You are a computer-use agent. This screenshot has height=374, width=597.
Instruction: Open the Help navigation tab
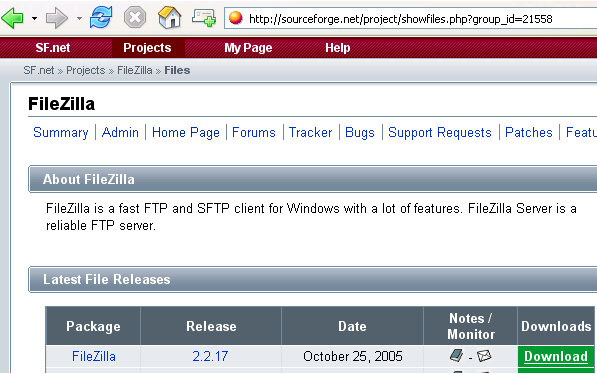338,48
